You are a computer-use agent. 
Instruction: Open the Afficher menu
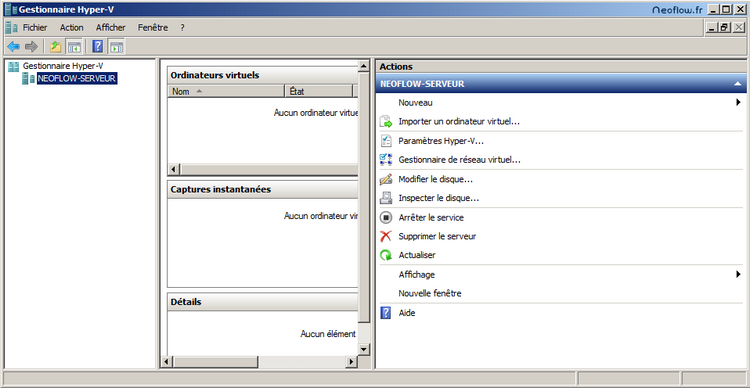tap(110, 28)
